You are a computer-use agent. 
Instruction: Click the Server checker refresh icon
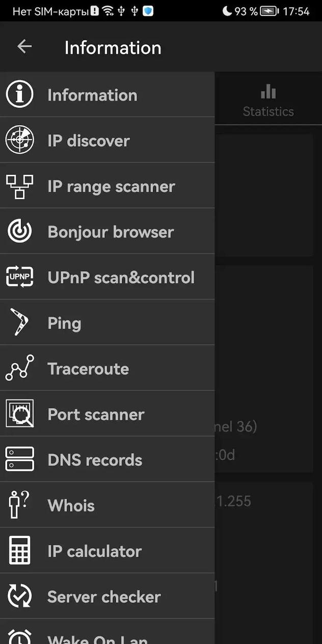(x=19, y=596)
